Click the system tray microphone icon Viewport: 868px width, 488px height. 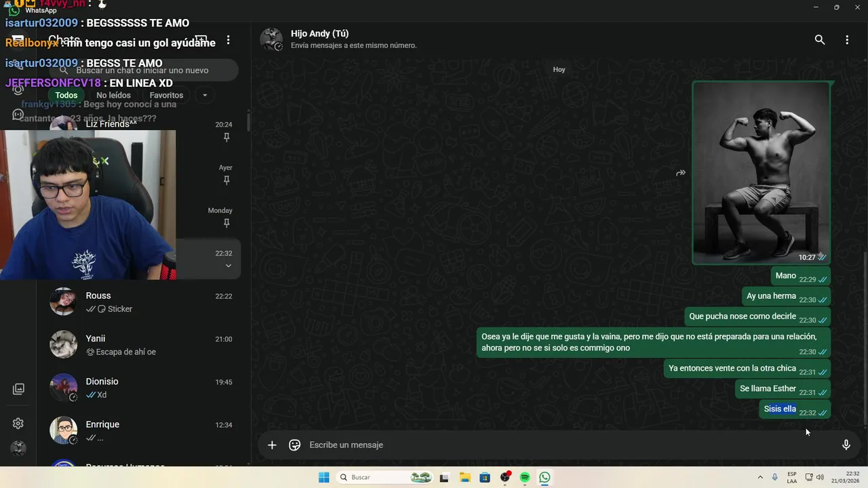tap(774, 477)
